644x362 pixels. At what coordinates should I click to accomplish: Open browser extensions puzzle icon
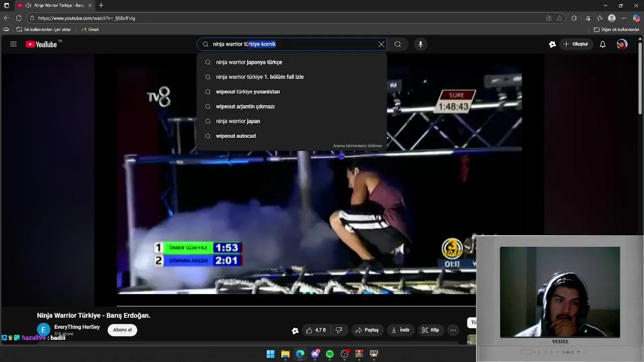pos(574,18)
